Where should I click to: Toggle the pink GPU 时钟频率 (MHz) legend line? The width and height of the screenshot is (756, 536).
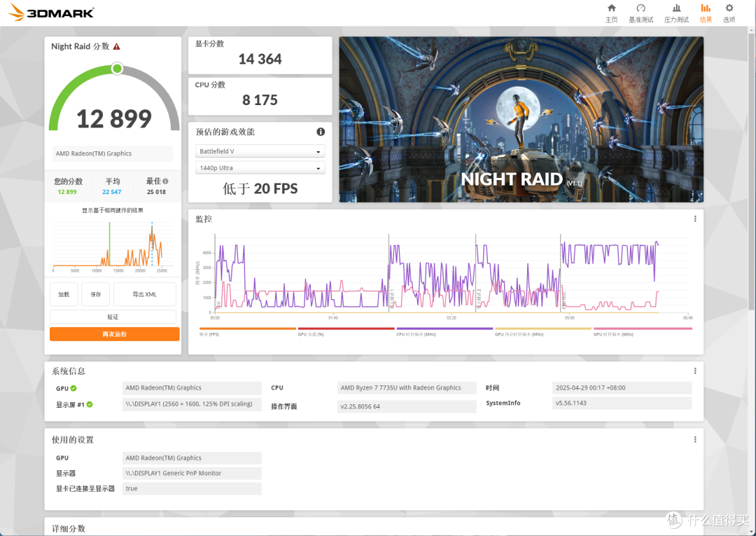click(643, 331)
